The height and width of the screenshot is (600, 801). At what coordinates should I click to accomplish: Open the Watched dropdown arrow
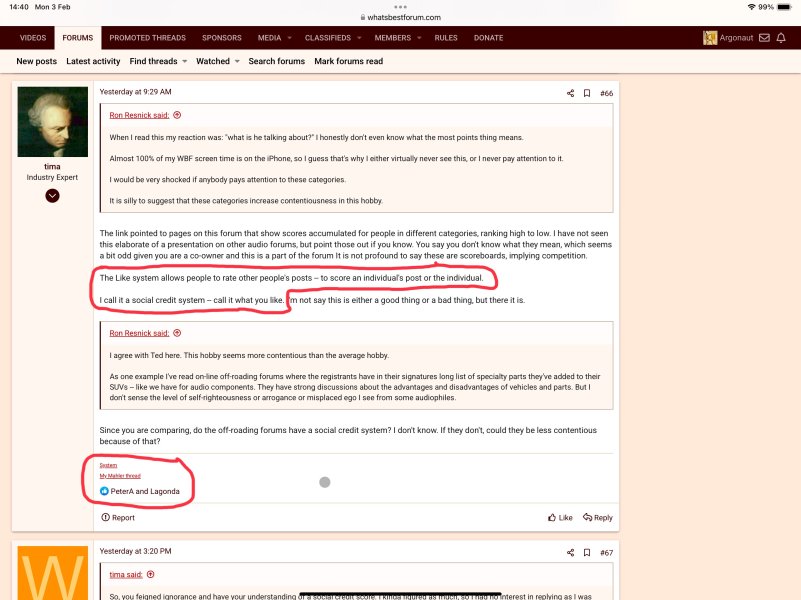point(237,61)
